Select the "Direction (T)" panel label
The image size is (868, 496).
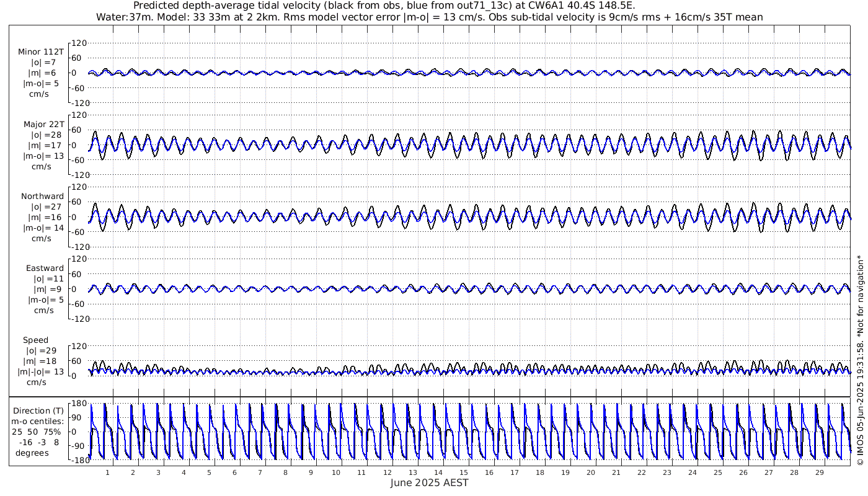tap(38, 410)
